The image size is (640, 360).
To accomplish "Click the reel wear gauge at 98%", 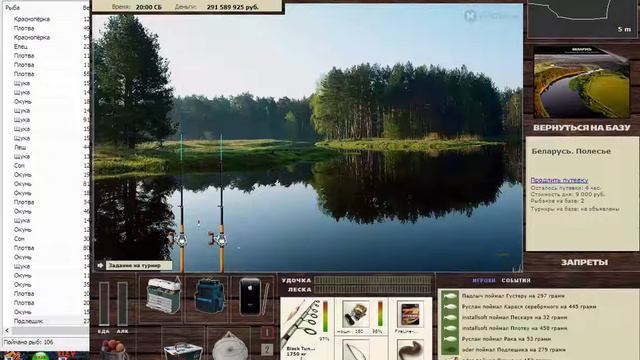I will click(x=380, y=313).
